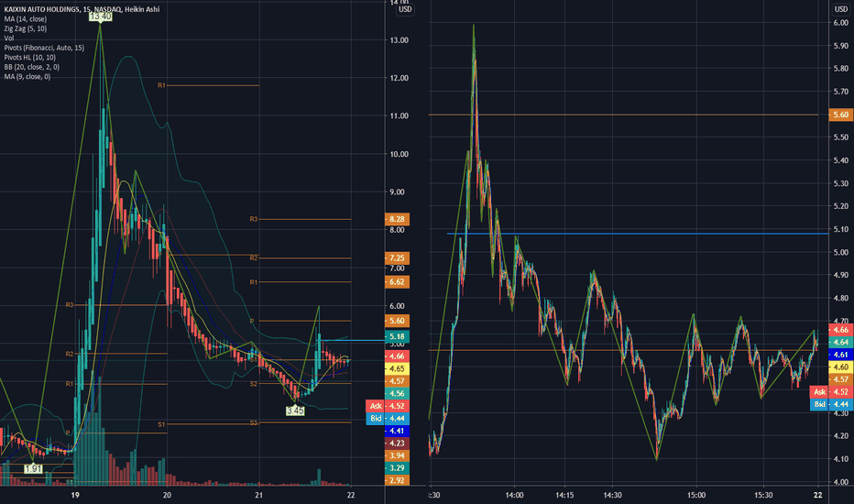The width and height of the screenshot is (854, 504).
Task: Open the USD currency selector on right chart
Action: (841, 9)
